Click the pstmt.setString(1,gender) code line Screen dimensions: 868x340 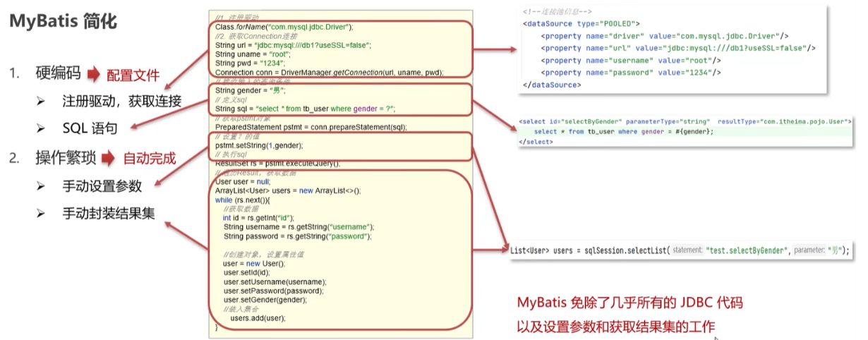[259, 145]
